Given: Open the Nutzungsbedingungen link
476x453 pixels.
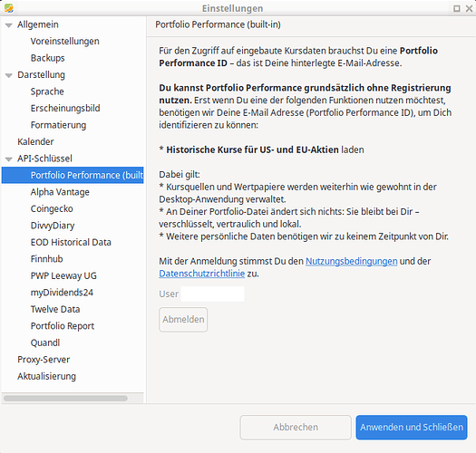Looking at the screenshot, I should 351,261.
